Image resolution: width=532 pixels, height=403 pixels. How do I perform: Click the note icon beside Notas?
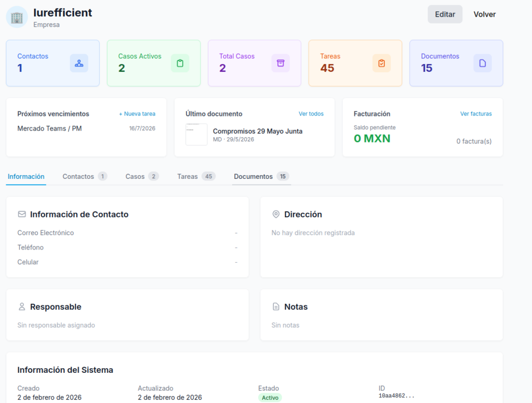pyautogui.click(x=276, y=307)
